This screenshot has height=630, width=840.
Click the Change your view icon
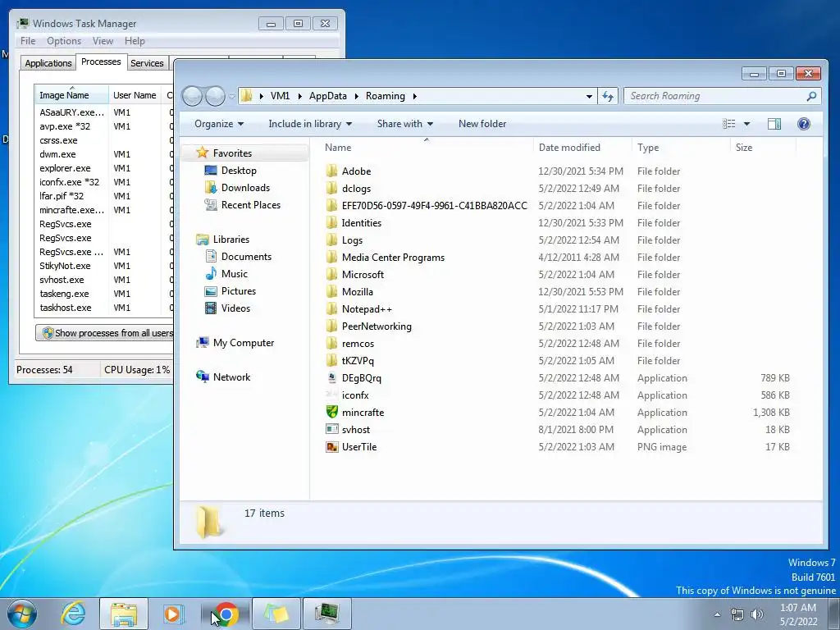tap(729, 124)
